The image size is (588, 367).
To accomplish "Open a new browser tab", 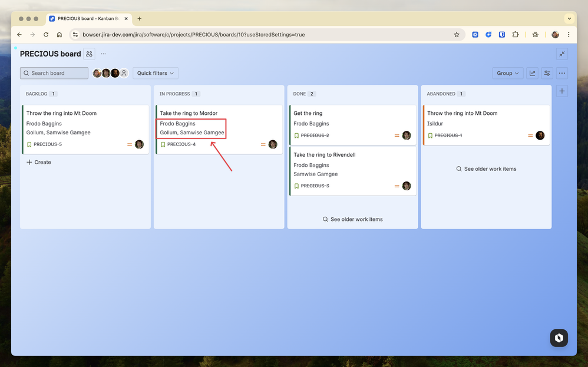I will (x=139, y=18).
